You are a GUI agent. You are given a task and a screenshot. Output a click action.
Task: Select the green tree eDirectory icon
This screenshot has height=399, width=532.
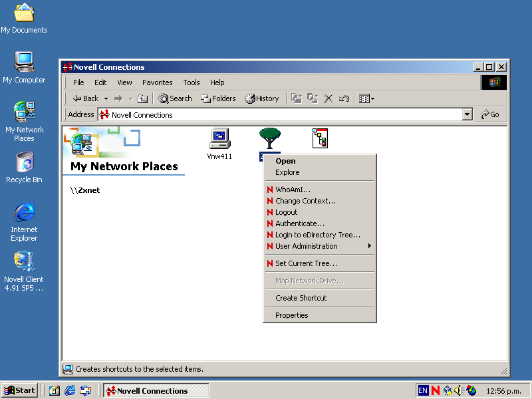(x=270, y=138)
